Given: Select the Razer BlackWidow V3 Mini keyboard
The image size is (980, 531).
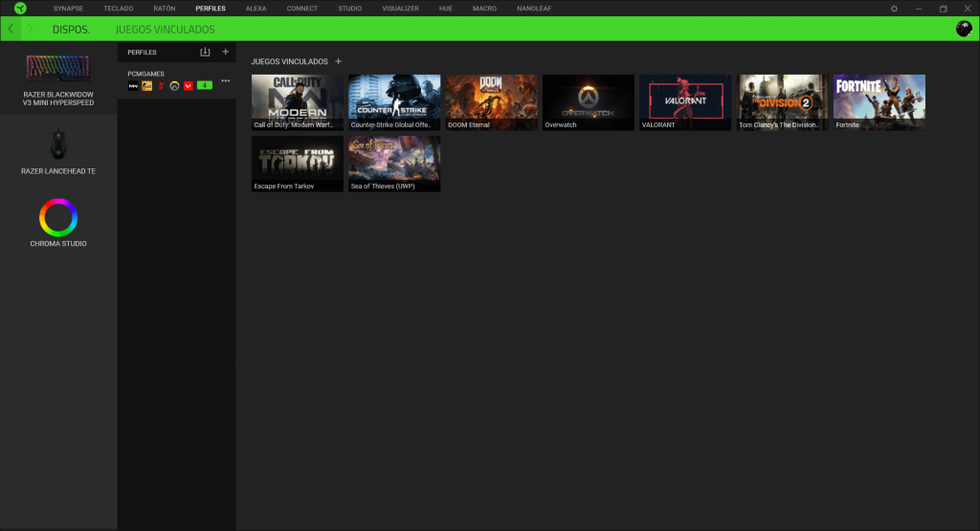Looking at the screenshot, I should tap(58, 80).
